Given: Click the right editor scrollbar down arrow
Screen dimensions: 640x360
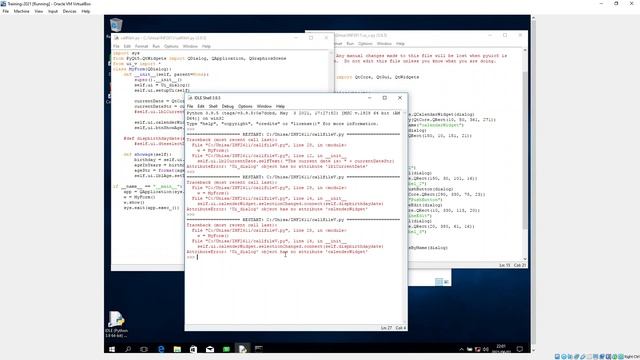Looking at the screenshot, I should 525,259.
